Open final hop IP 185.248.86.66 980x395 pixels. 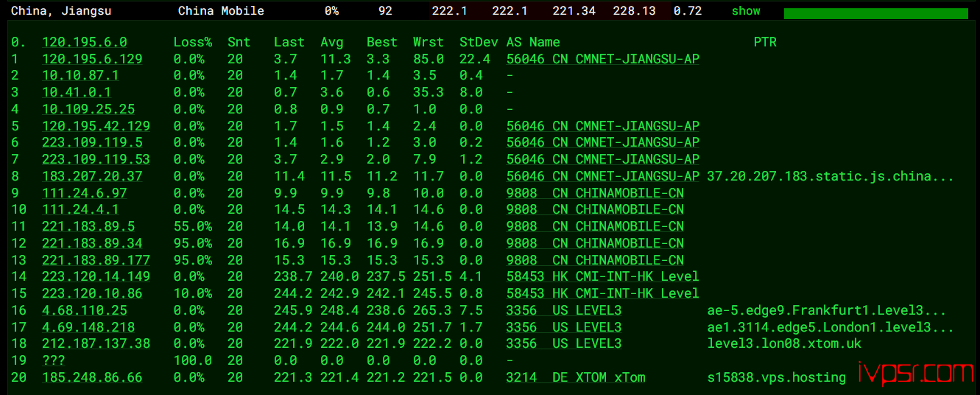[92, 377]
